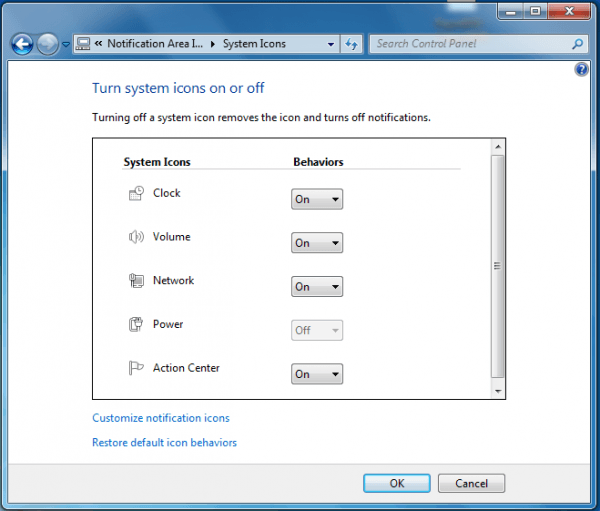Discard changes with Cancel button
This screenshot has height=511, width=600.
point(471,483)
